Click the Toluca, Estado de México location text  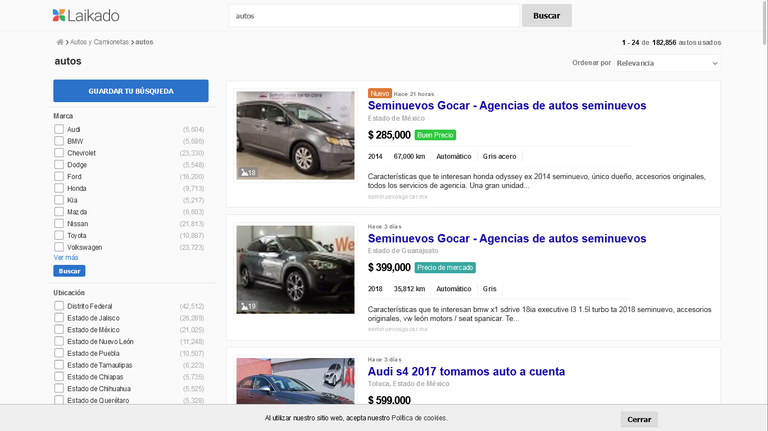coord(408,383)
